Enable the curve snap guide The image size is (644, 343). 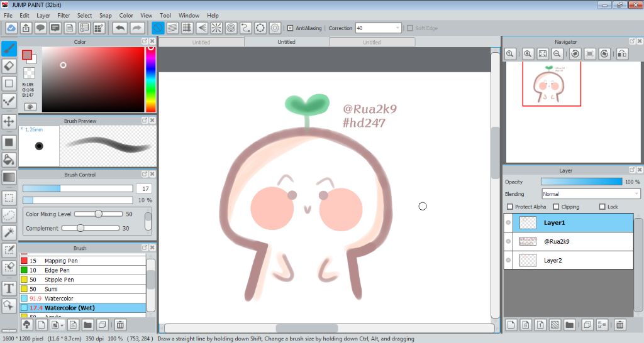pyautogui.click(x=246, y=28)
